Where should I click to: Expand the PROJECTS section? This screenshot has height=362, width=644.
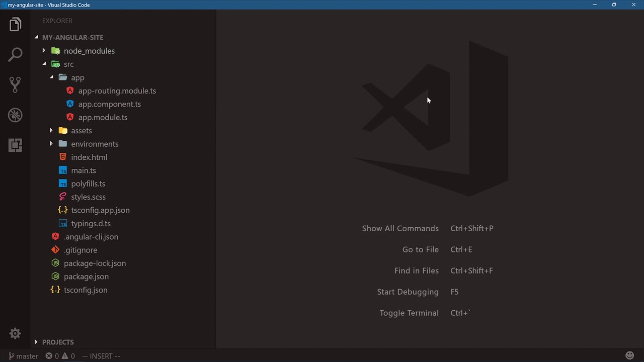point(36,342)
